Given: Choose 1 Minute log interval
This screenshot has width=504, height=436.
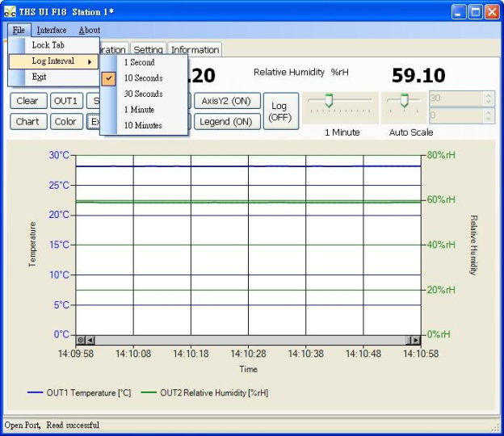Looking at the screenshot, I should [x=139, y=110].
